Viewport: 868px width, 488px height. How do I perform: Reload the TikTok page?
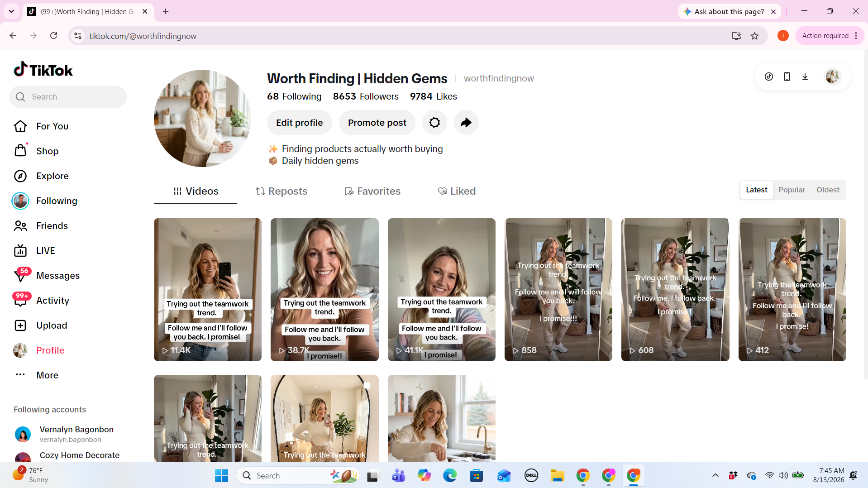tap(53, 36)
